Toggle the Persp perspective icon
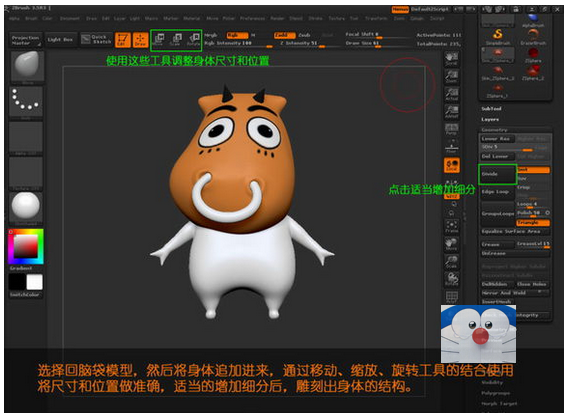 452,129
